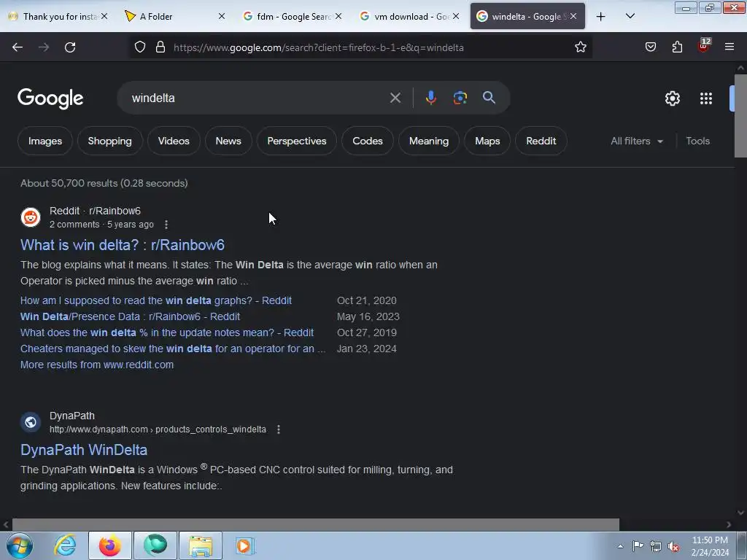747x560 pixels.
Task: Open uBlock extension icon with badge 12
Action: 704,46
